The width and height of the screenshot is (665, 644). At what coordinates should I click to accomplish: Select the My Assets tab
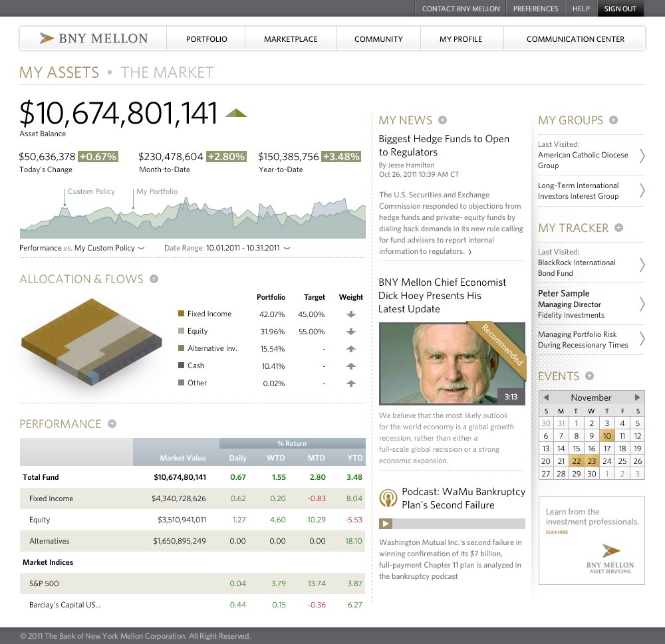coord(59,72)
